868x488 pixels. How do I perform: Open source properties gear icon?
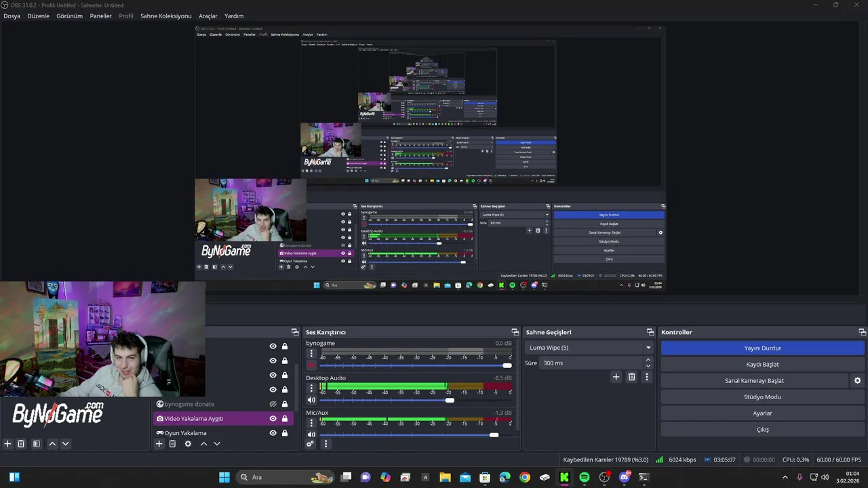point(188,444)
